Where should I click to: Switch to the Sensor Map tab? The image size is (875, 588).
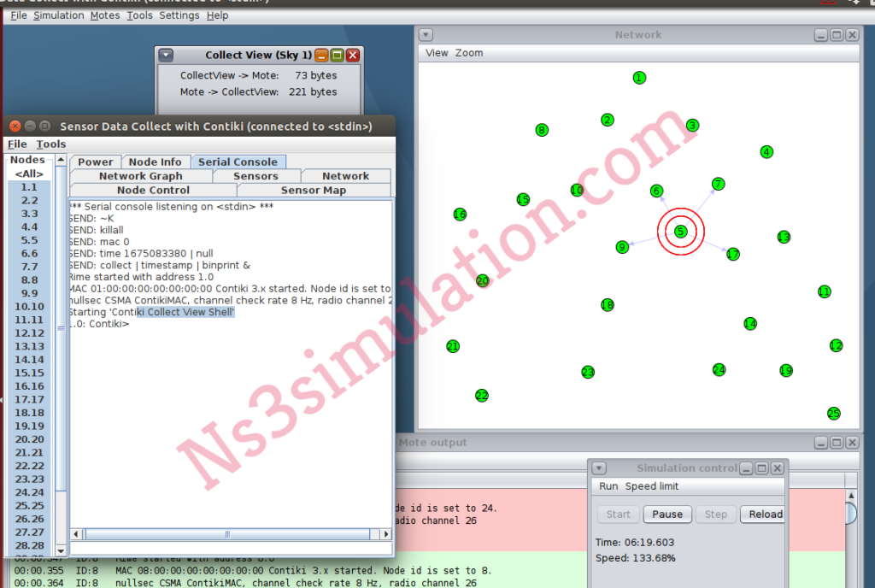pos(314,191)
